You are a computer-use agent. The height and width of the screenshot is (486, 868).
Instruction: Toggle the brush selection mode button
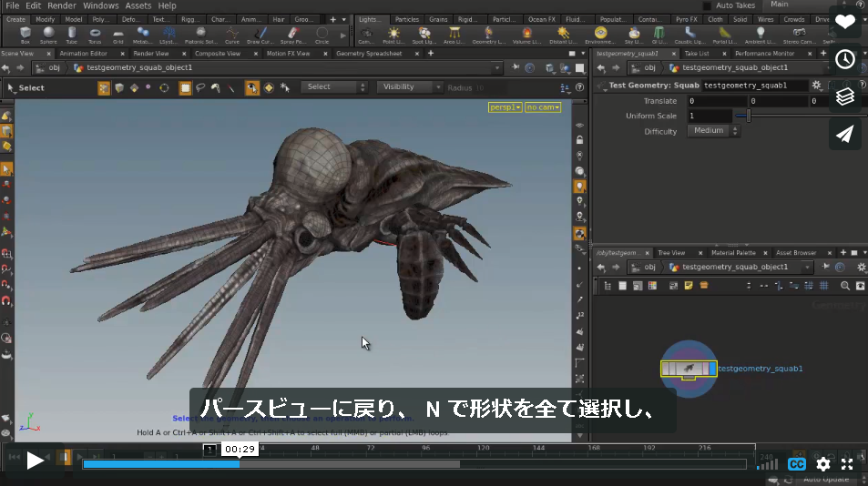coord(215,88)
